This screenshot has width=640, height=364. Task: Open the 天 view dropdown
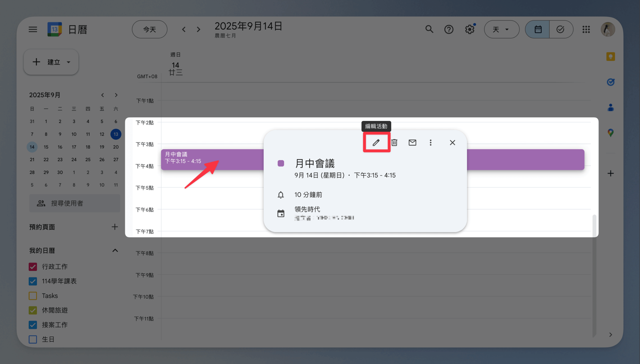pyautogui.click(x=501, y=29)
